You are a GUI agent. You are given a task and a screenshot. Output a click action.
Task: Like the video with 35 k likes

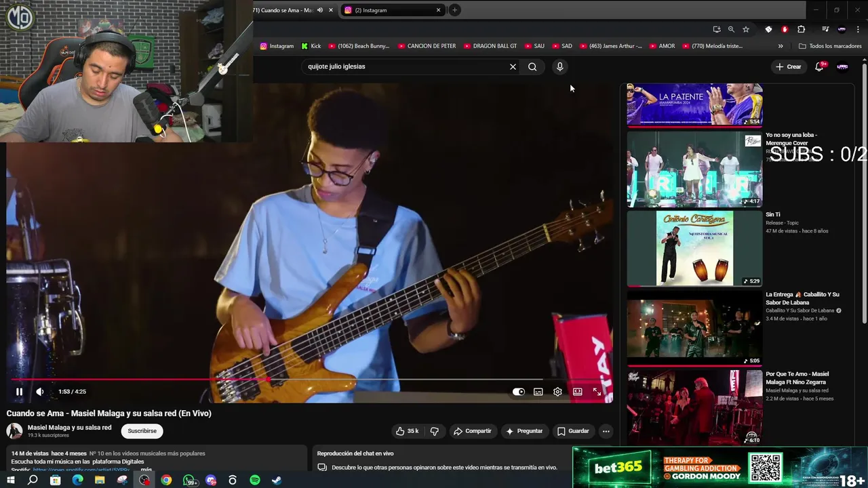[408, 431]
